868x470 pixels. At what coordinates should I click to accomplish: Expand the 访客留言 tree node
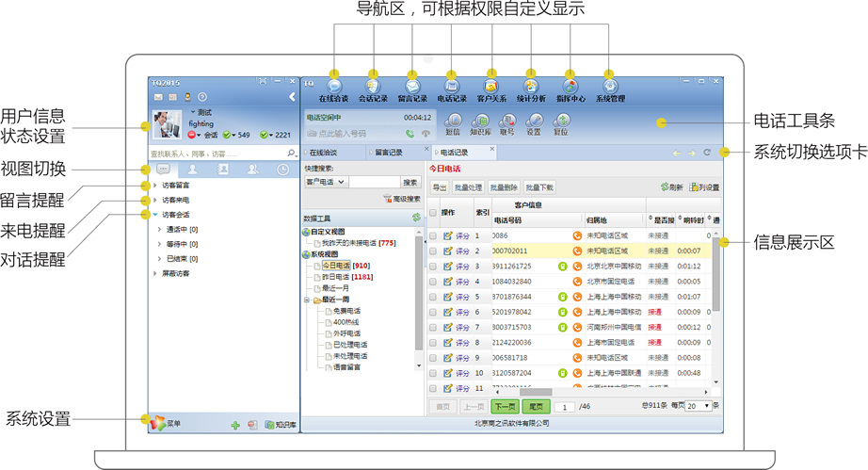coord(155,186)
